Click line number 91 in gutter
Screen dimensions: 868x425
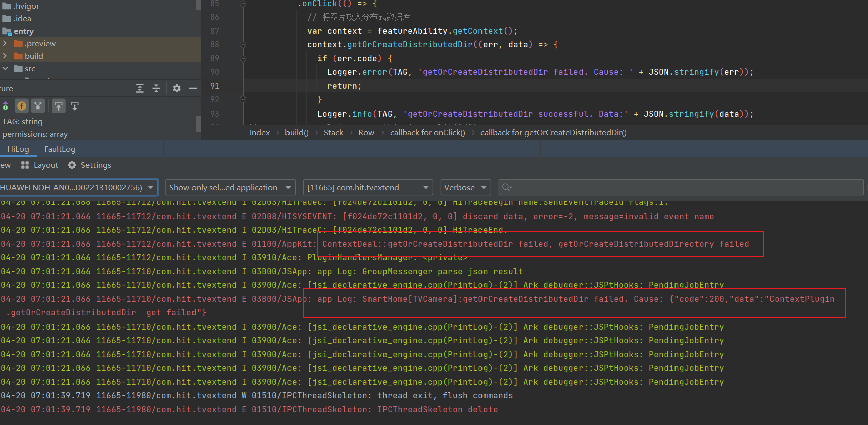pos(215,86)
